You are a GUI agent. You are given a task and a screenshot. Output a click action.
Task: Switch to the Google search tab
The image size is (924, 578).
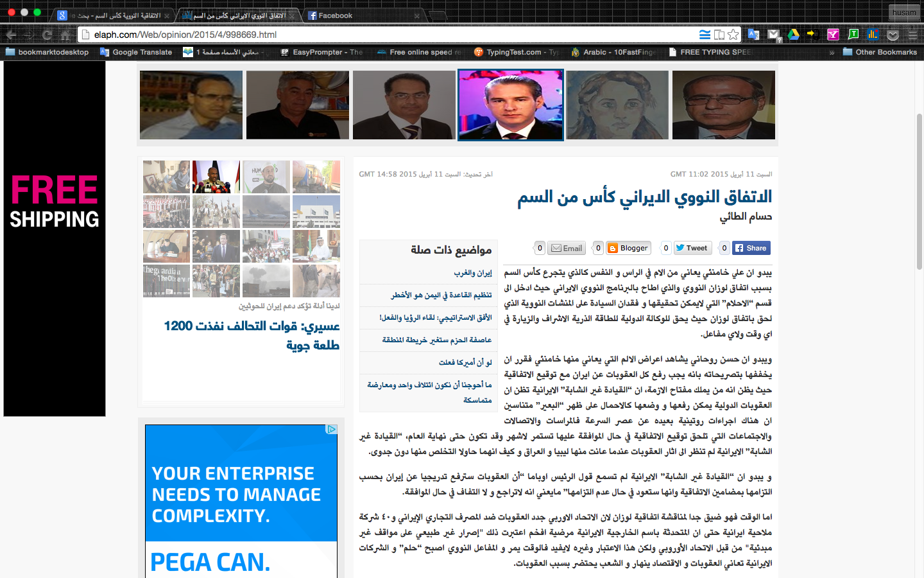[112, 15]
